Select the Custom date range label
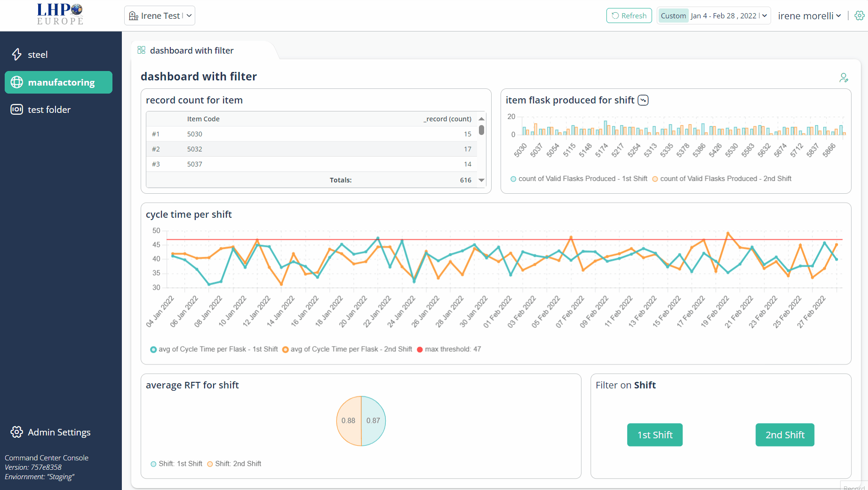The image size is (868, 490). [673, 16]
